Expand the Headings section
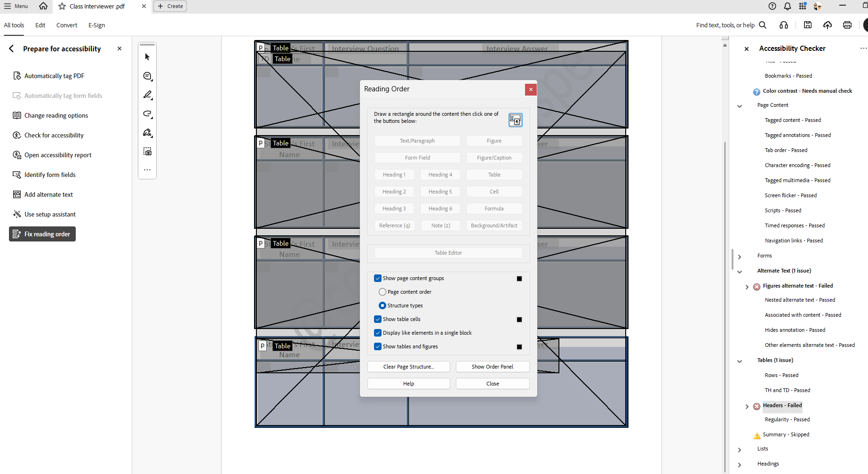 pyautogui.click(x=740, y=465)
